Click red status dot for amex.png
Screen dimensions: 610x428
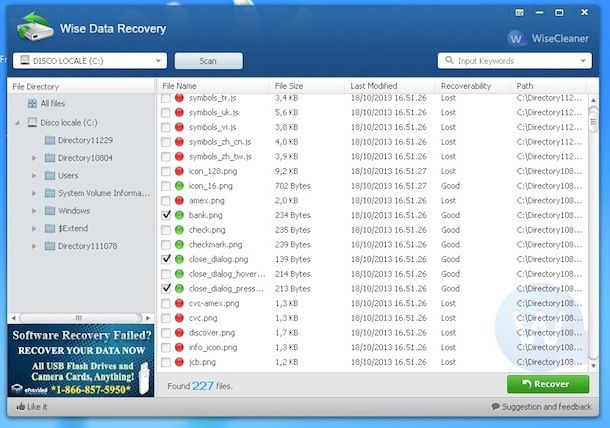pos(179,201)
